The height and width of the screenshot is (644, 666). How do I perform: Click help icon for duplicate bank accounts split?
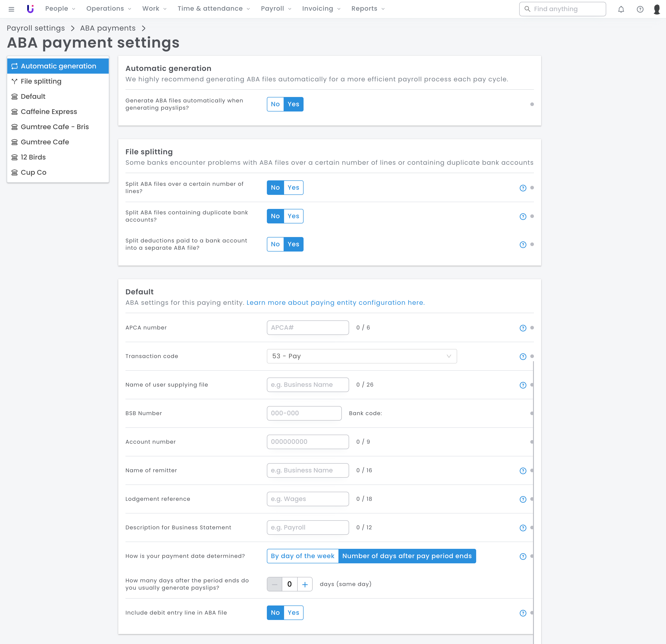pos(523,216)
